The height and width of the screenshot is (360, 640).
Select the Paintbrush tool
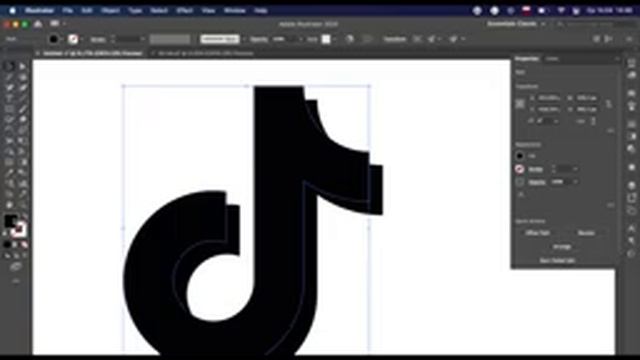22,109
